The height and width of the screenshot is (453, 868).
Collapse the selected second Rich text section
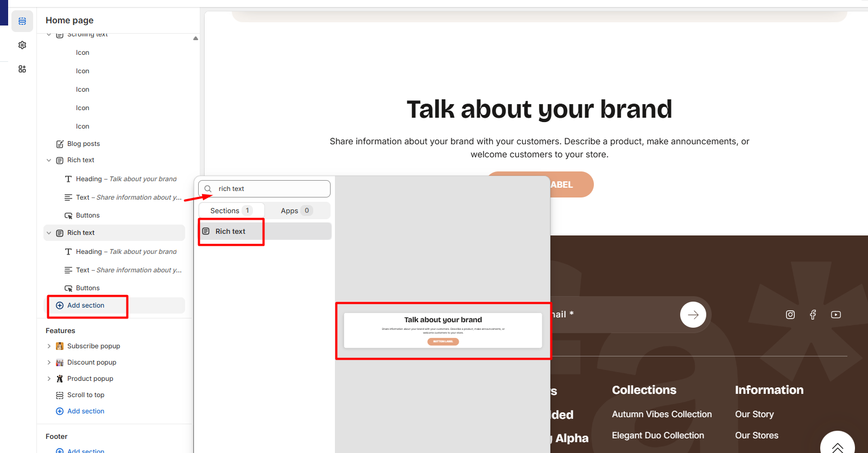[49, 233]
